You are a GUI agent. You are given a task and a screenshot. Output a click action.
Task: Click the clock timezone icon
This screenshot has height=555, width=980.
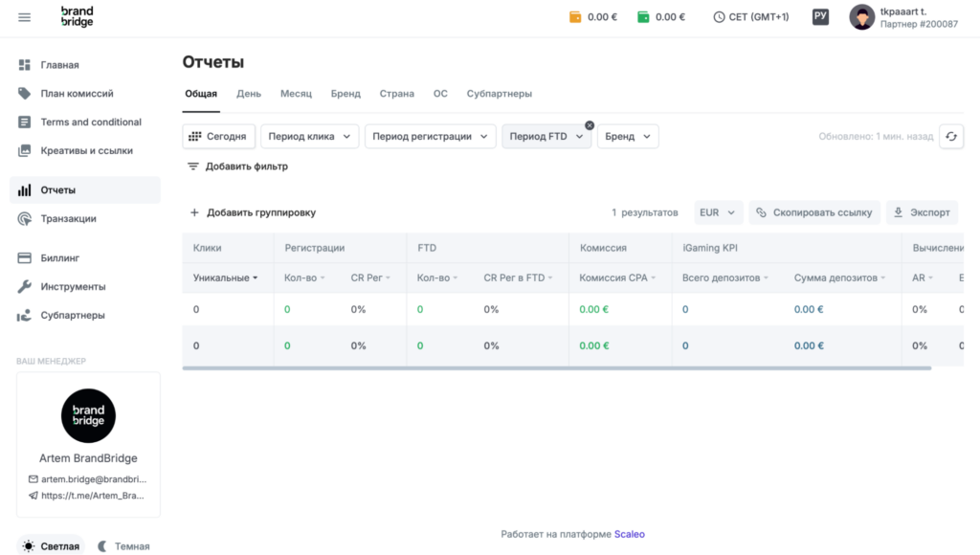click(x=719, y=17)
